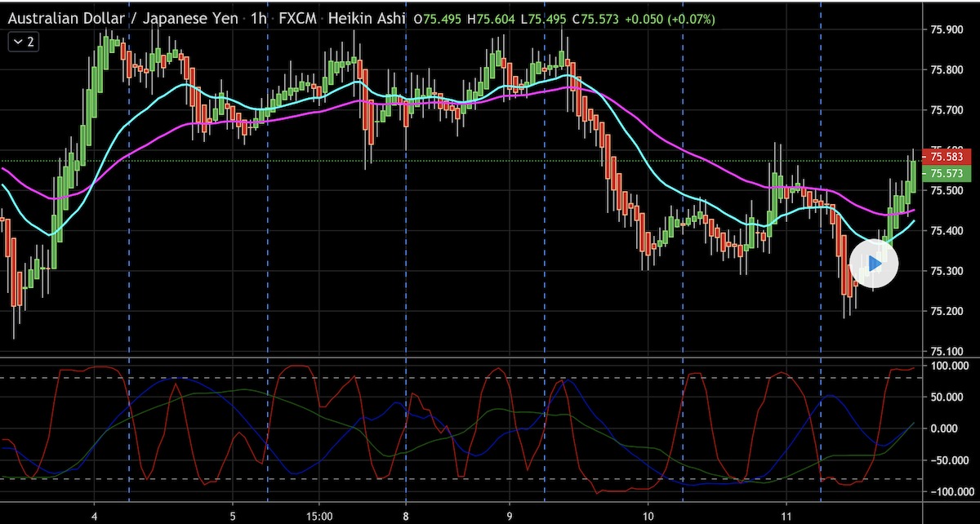Click the 75.900 price scale label
Image resolution: width=980 pixels, height=524 pixels.
coord(946,30)
